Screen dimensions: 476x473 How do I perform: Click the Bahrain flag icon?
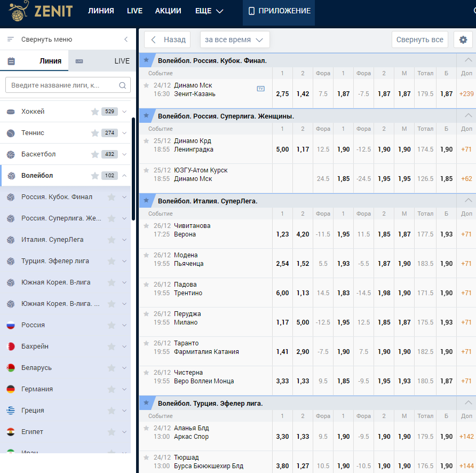pos(11,346)
